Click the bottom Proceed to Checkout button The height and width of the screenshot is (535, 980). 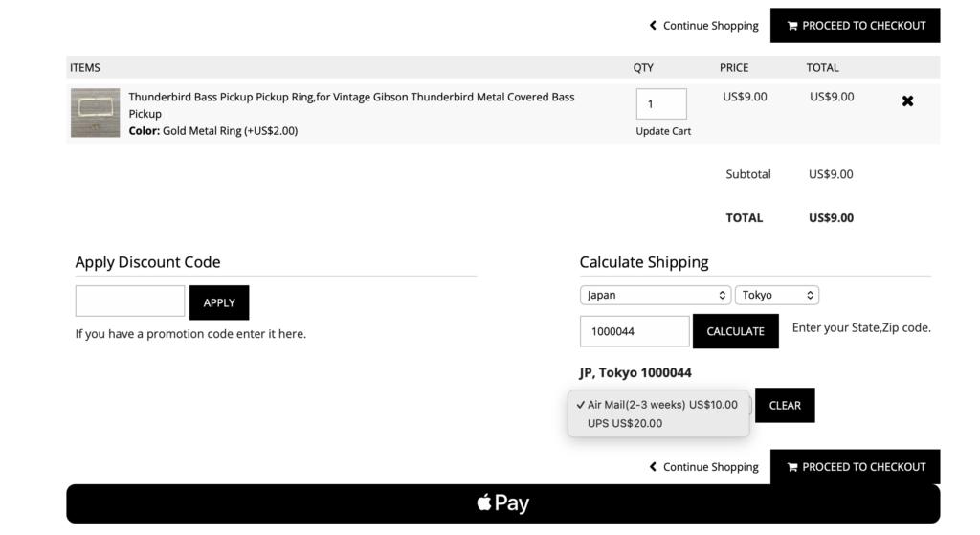point(855,467)
